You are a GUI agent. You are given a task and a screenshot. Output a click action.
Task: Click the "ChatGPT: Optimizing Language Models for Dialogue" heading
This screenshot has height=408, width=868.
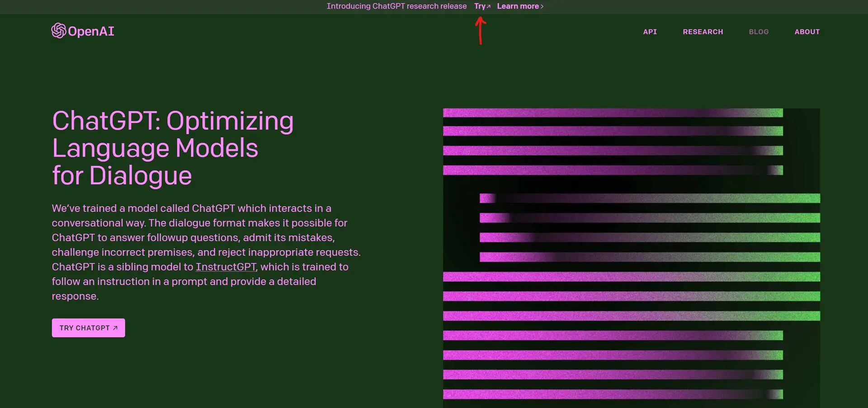click(173, 148)
